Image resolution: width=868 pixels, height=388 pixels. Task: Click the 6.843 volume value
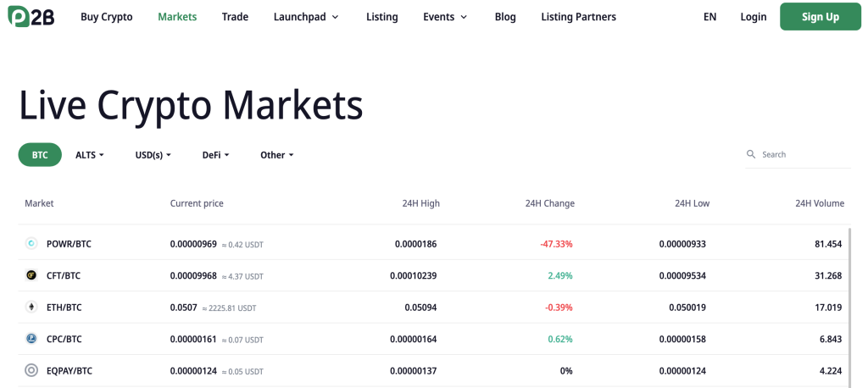pos(831,339)
